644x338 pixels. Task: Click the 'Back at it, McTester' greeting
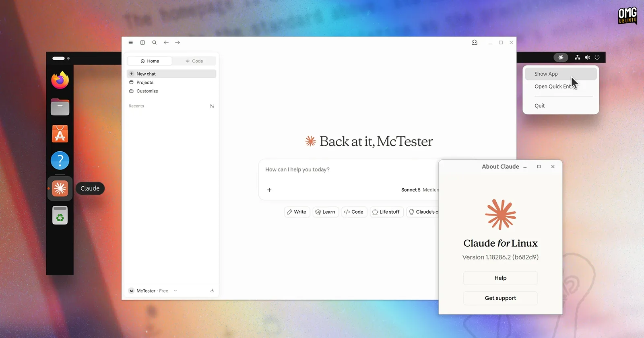376,141
